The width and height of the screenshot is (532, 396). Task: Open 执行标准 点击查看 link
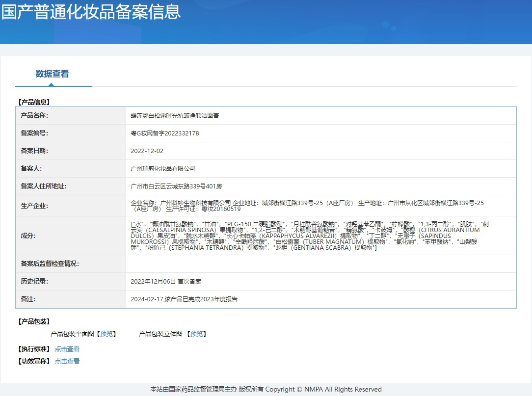click(x=67, y=349)
